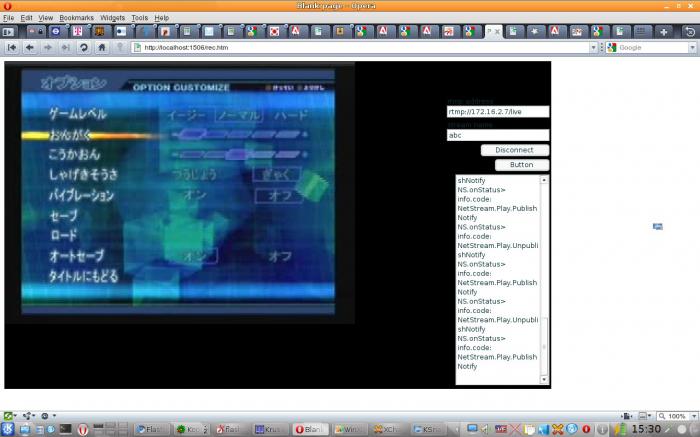Click the volume speaker tray icon
Screen dimensions: 700x437
point(485,429)
